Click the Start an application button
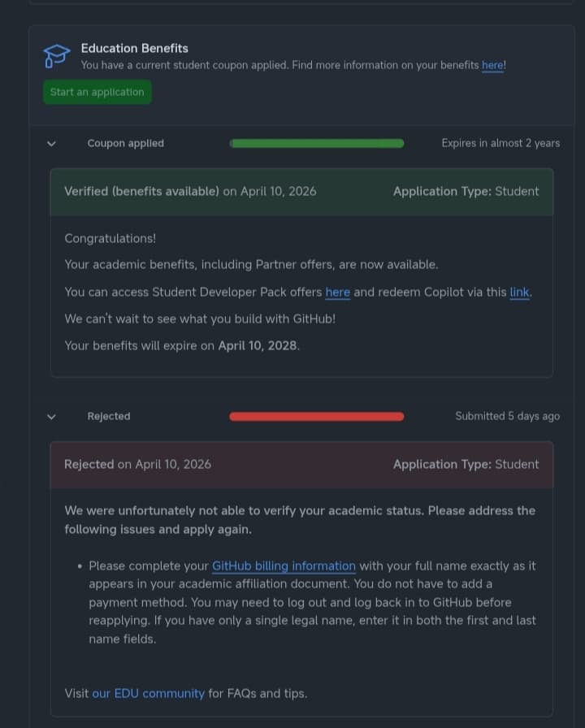 (97, 92)
